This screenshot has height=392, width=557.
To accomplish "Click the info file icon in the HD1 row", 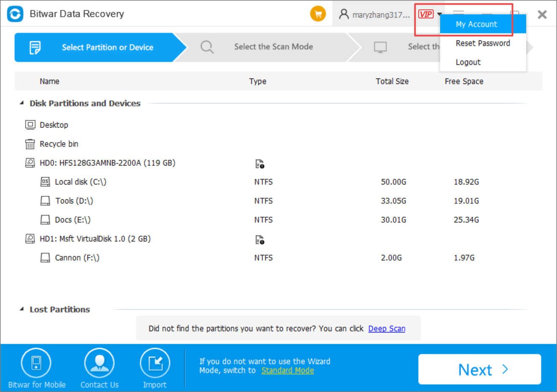I will point(260,240).
